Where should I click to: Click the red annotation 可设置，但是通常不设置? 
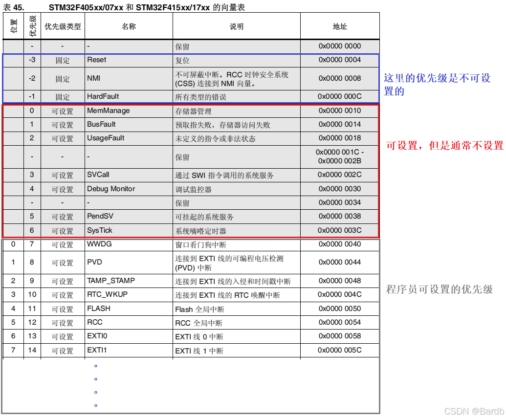445,146
